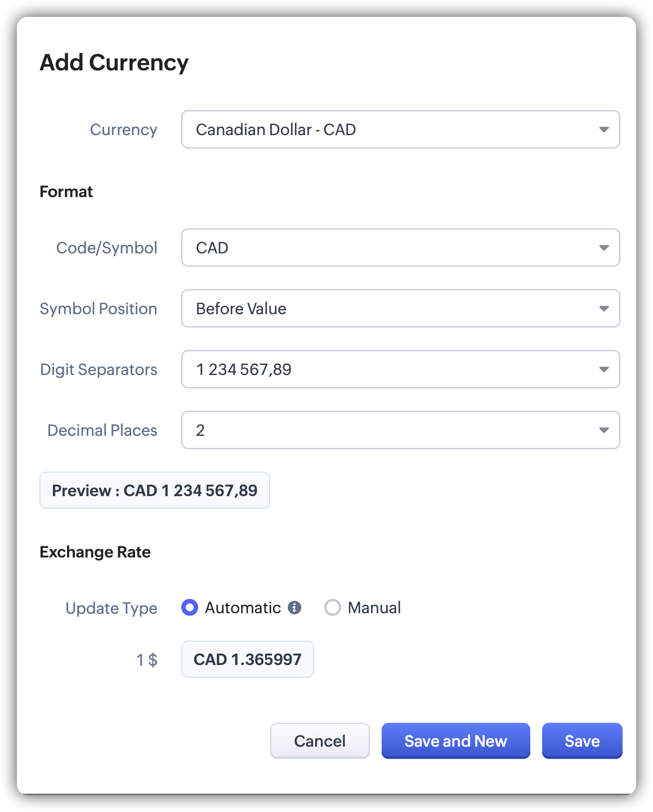Click the Currency field label
653x812 pixels.
click(x=123, y=130)
